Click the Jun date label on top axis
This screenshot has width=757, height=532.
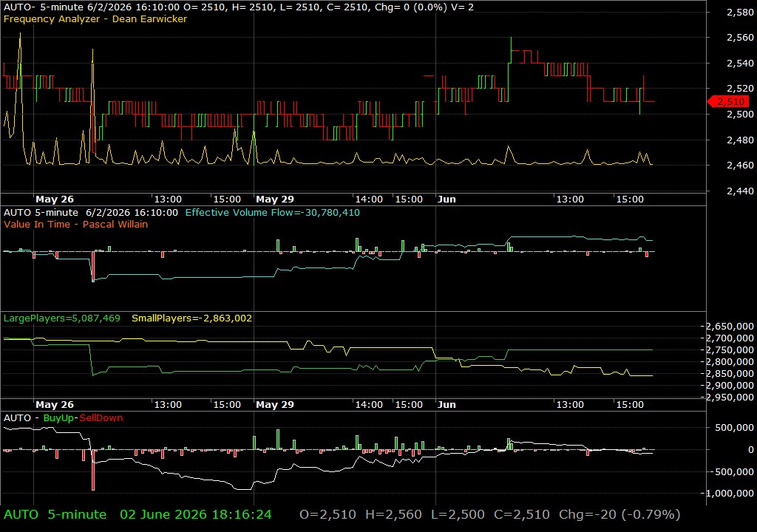click(x=447, y=199)
